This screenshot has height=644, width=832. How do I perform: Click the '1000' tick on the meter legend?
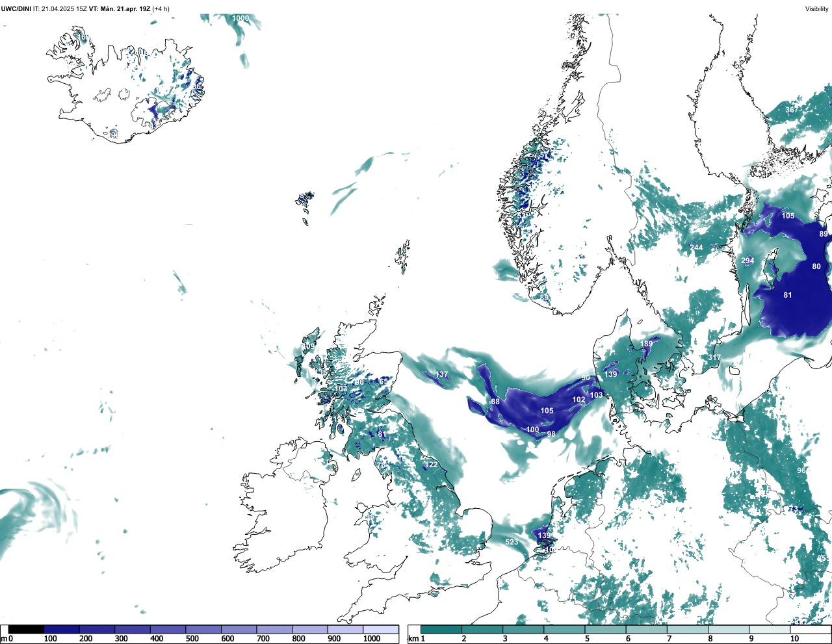371,639
